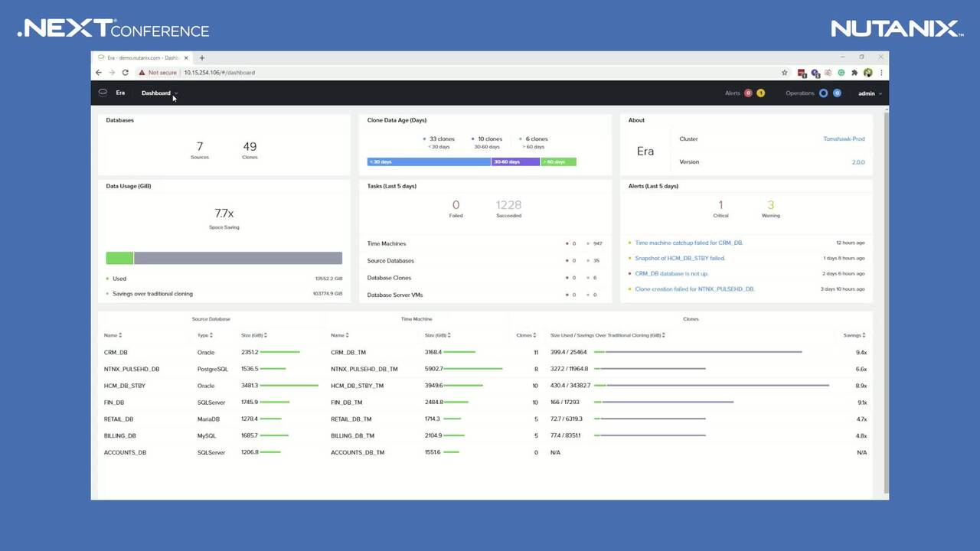
Task: Click the green Used segment of data usage bar
Action: click(x=119, y=259)
